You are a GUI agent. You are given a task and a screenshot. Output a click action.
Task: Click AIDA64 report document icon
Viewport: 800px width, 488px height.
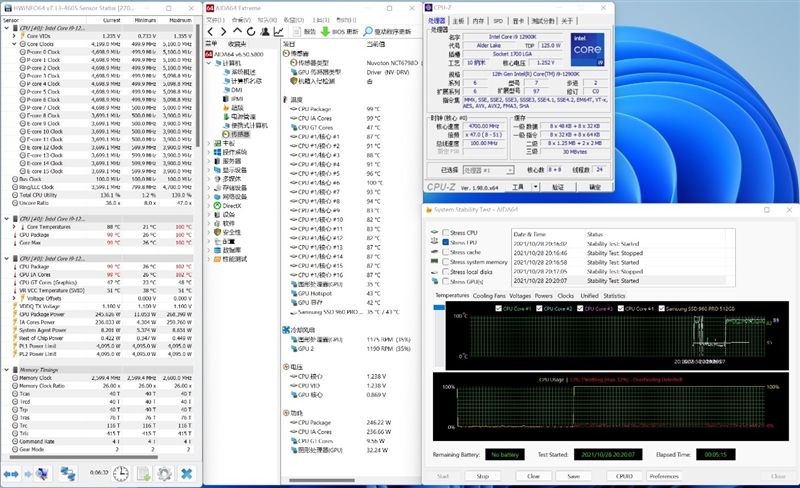(297, 32)
